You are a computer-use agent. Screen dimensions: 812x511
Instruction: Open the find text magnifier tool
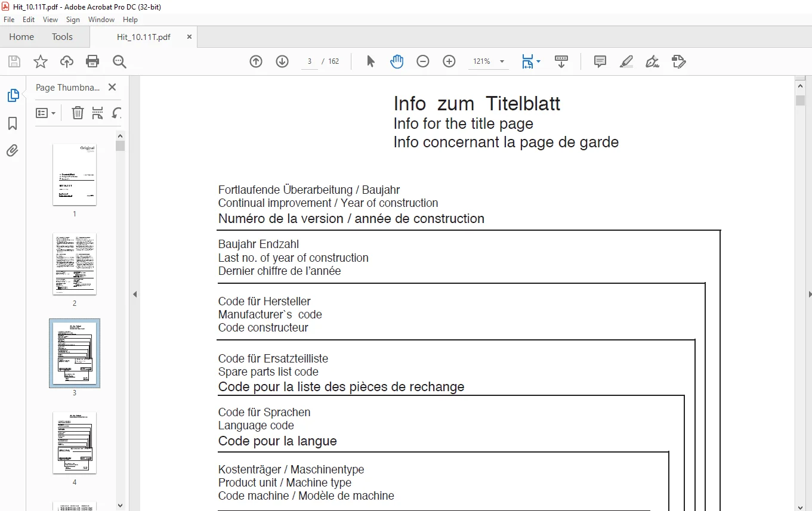(119, 61)
